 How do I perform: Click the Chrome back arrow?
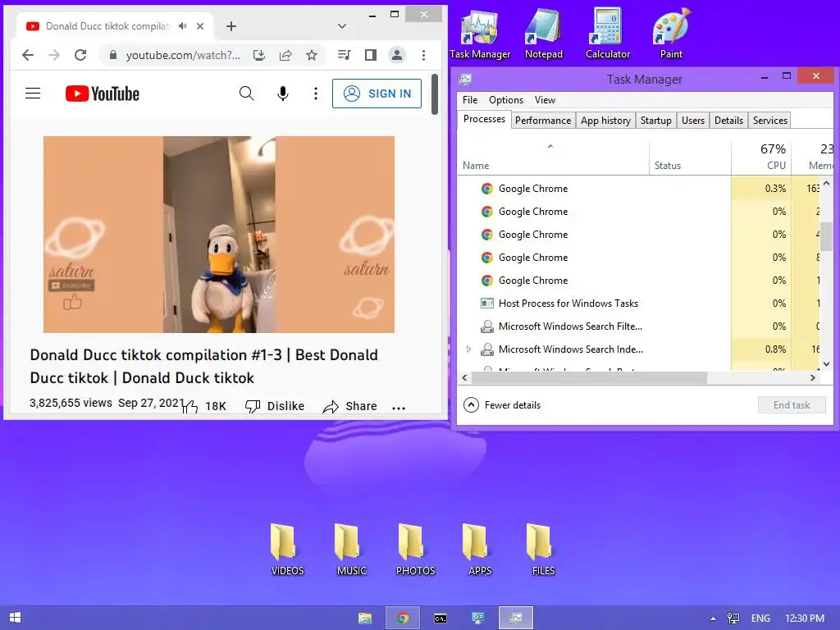[x=28, y=55]
